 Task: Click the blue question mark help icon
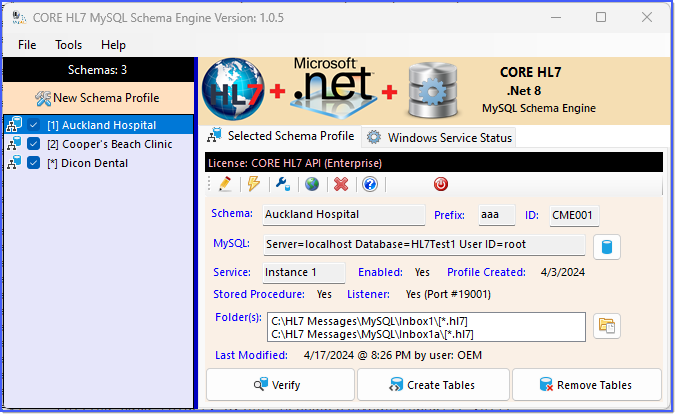click(370, 184)
